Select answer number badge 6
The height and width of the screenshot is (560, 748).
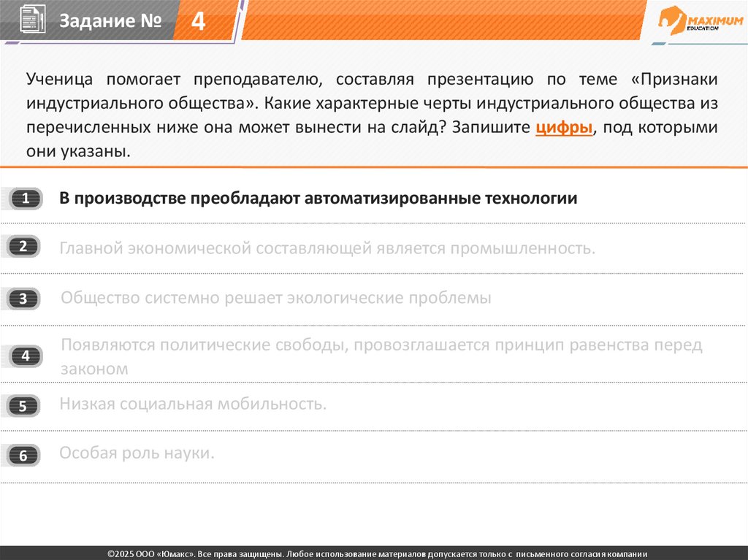click(x=23, y=456)
